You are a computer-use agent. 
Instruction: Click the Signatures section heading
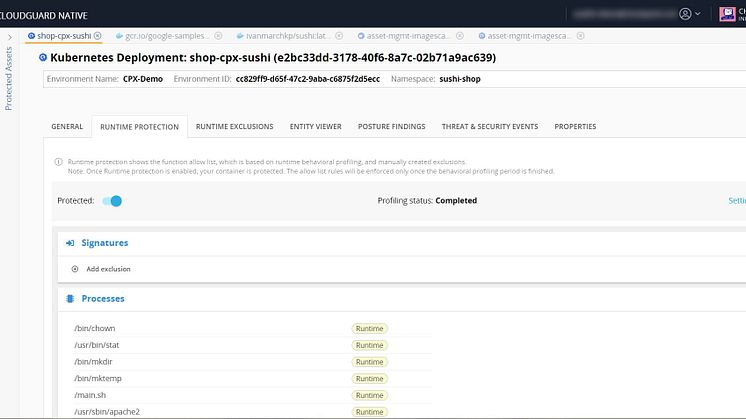105,243
